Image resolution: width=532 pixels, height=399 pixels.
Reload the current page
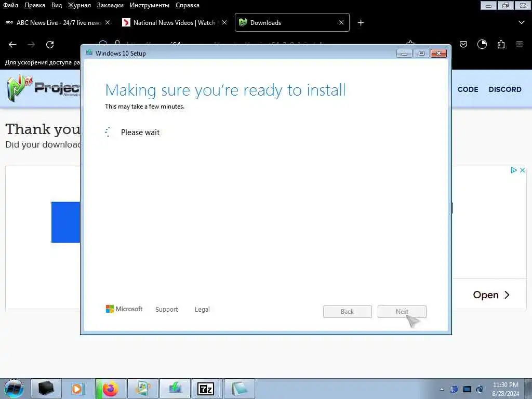click(50, 45)
